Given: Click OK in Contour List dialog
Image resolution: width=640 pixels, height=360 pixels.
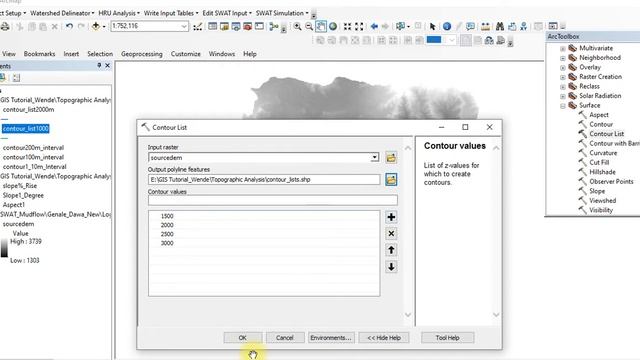Looking at the screenshot, I should pyautogui.click(x=242, y=338).
